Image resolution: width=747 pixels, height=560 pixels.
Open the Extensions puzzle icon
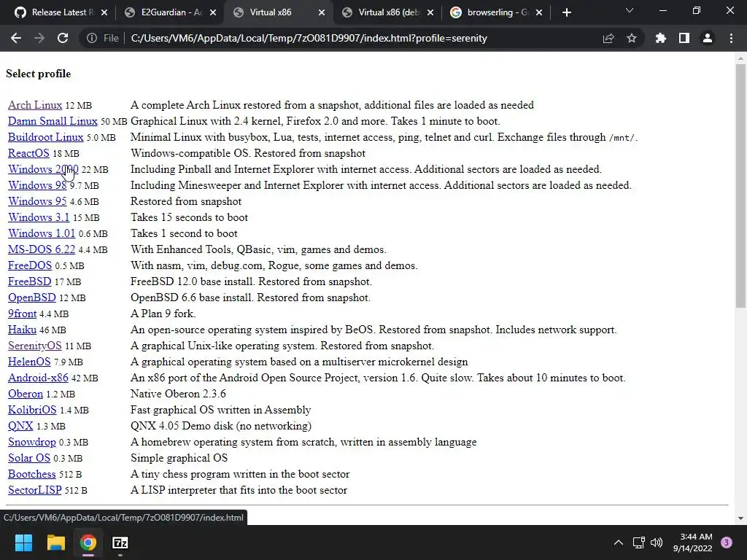point(661,38)
